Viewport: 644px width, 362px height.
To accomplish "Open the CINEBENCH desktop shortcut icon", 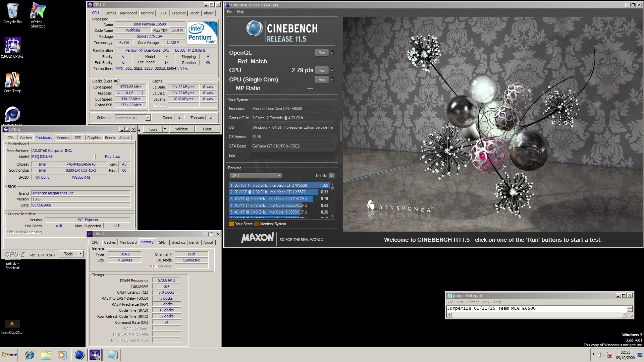I will 12,116.
